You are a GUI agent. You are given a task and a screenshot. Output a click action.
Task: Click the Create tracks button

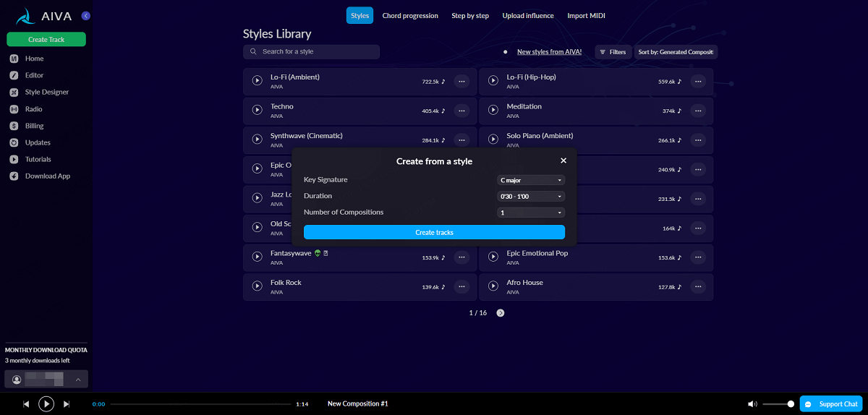[434, 232]
